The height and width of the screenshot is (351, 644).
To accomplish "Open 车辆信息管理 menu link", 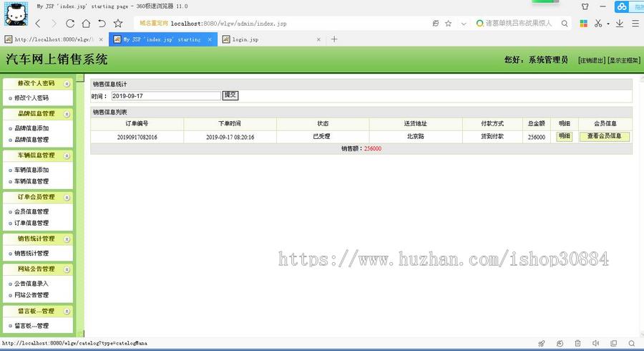I will point(31,181).
